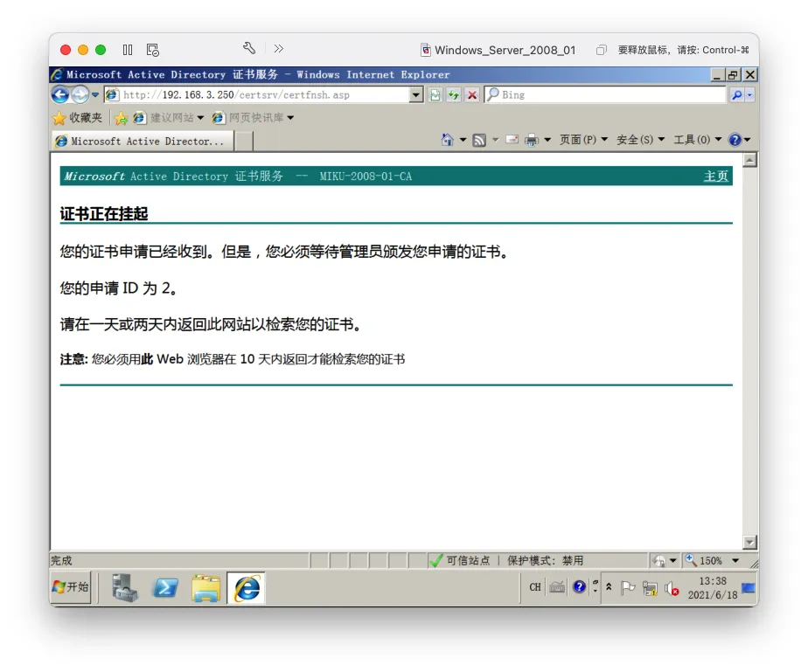
Task: Open the 150% zoom level button
Action: coord(705,561)
